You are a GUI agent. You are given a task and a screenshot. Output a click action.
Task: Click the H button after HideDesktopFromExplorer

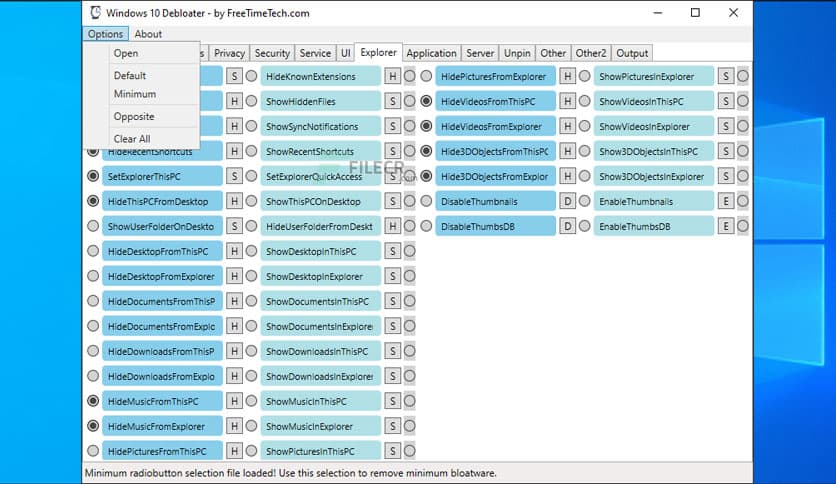coord(234,276)
